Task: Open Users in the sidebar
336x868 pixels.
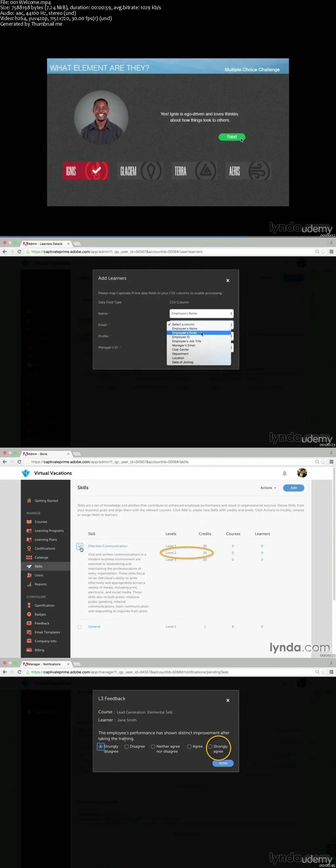Action: pos(46,575)
